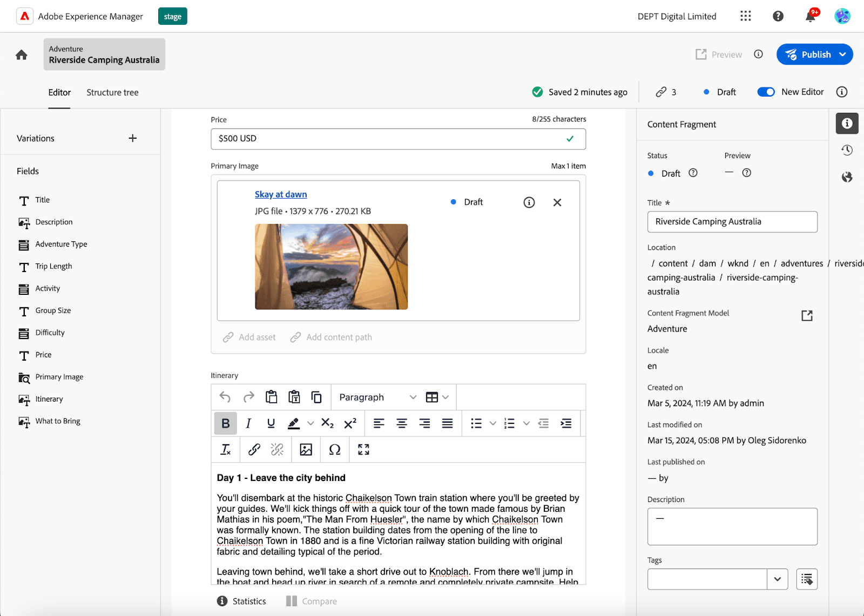Open the Skay at dawn link
Image resolution: width=864 pixels, height=616 pixels.
click(281, 194)
